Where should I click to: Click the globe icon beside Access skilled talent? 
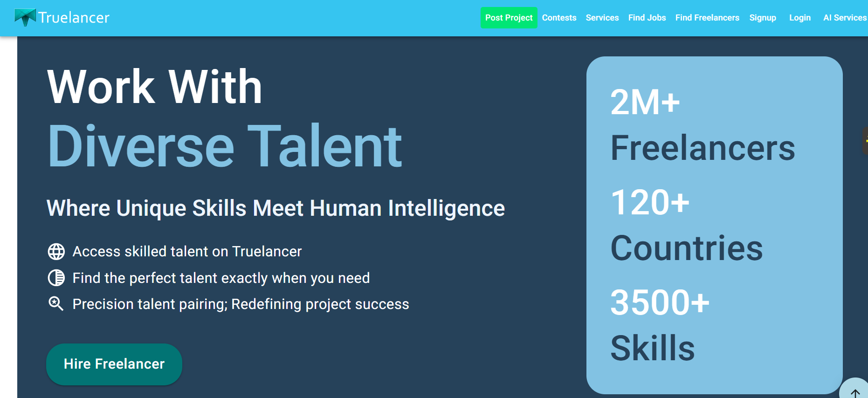pos(56,252)
